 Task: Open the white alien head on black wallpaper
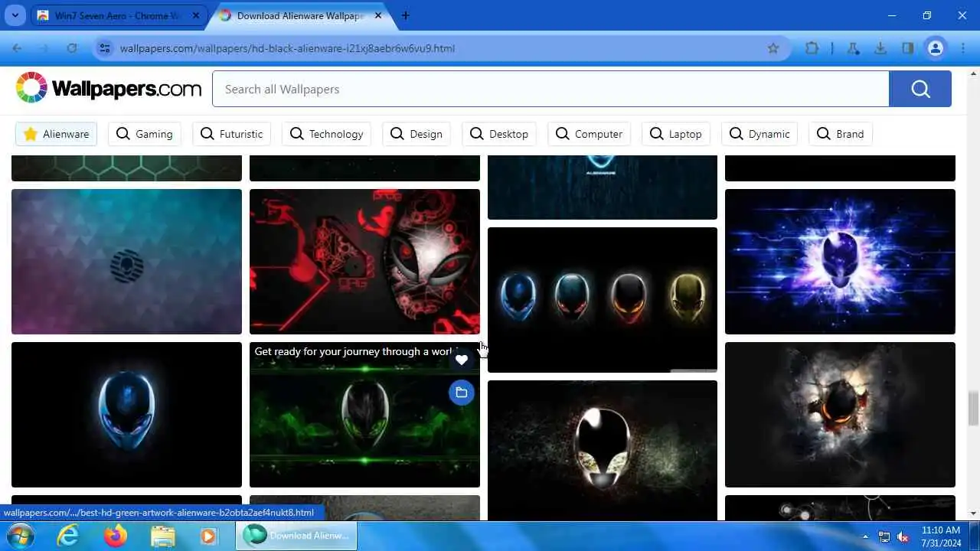coord(603,450)
